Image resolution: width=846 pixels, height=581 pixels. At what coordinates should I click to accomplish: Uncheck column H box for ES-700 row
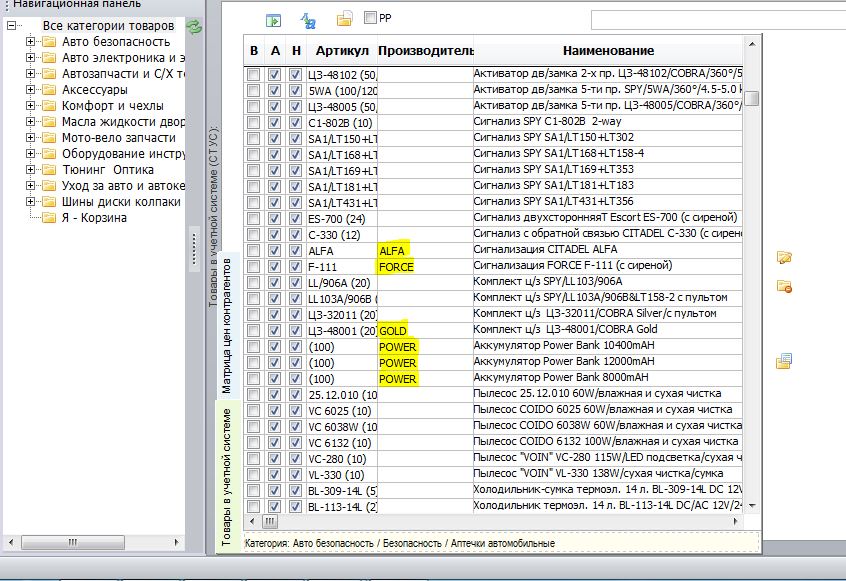click(x=295, y=219)
